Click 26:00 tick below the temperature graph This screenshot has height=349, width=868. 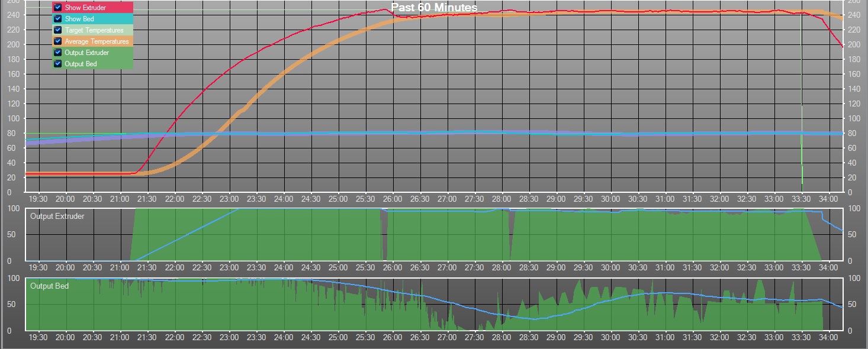(x=393, y=201)
